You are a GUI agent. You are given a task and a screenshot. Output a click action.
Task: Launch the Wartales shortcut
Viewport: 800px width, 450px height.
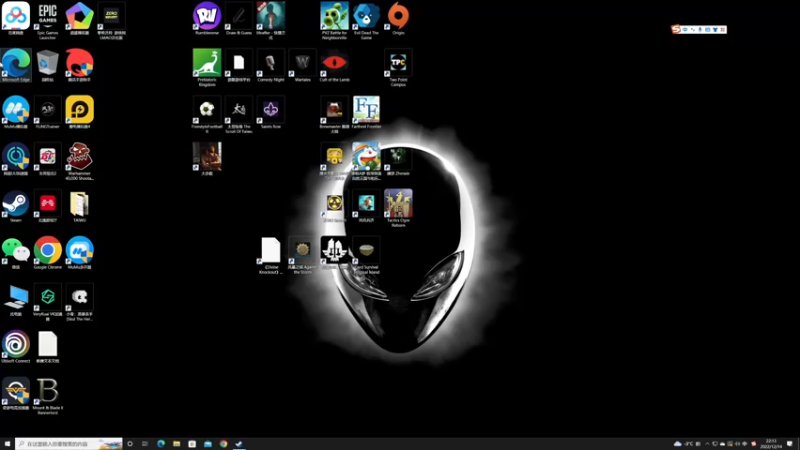(303, 66)
